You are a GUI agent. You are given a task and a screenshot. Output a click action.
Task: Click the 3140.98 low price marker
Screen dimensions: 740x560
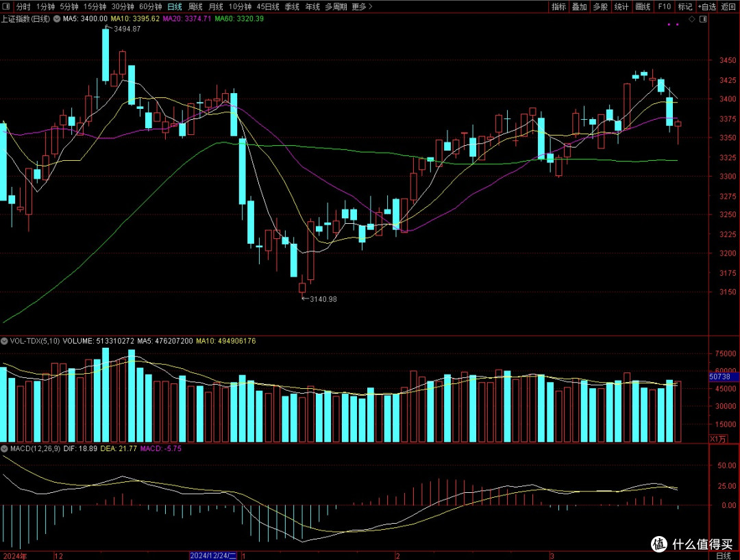pyautogui.click(x=323, y=299)
